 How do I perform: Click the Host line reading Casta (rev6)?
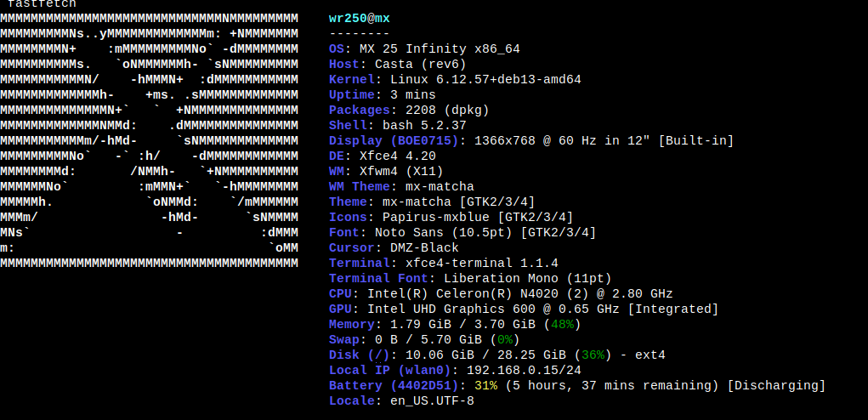(x=397, y=65)
